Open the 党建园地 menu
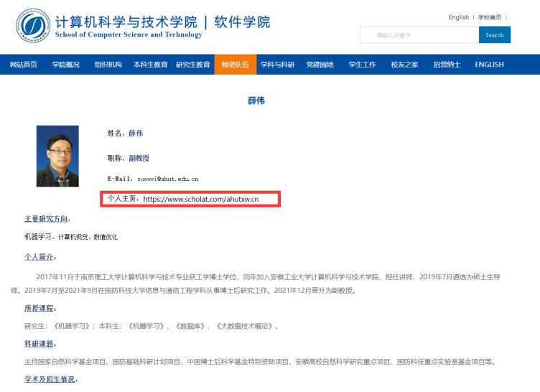The width and height of the screenshot is (540, 392). (x=320, y=65)
